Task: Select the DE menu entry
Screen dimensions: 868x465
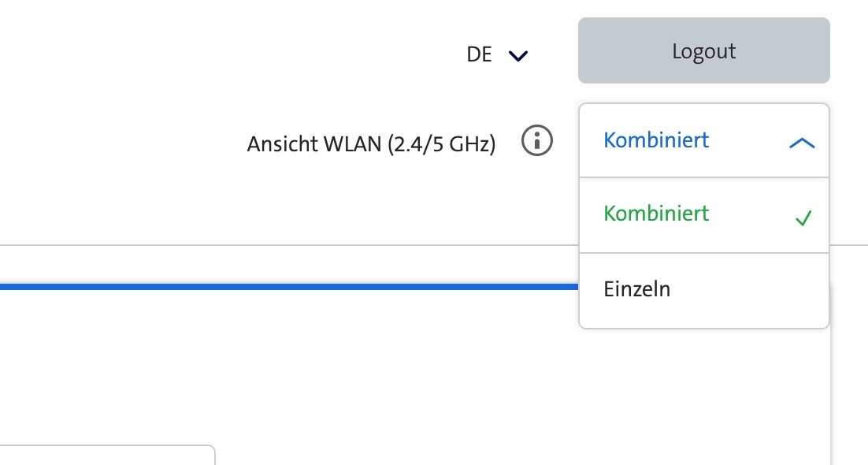Action: pyautogui.click(x=478, y=54)
